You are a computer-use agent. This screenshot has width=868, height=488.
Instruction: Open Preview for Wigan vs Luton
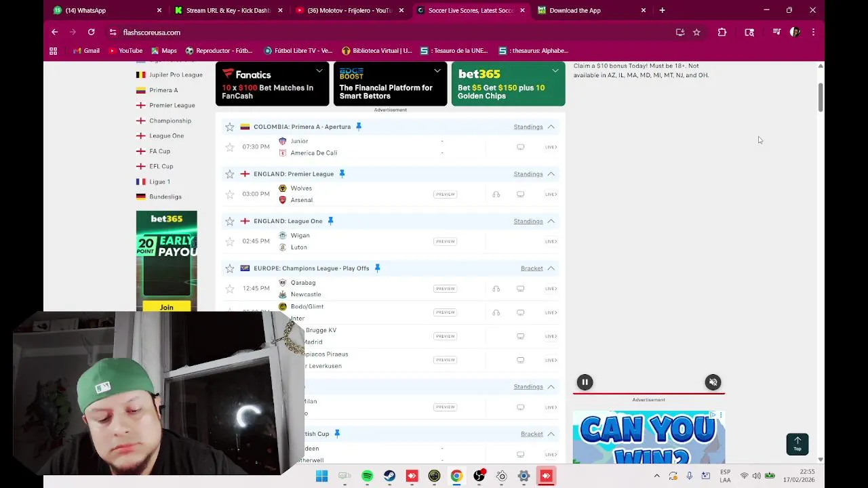[446, 241]
